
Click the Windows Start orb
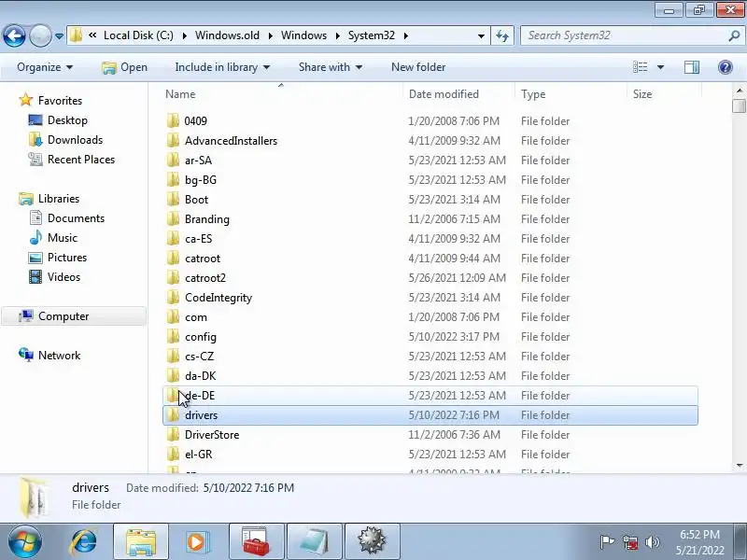point(23,542)
